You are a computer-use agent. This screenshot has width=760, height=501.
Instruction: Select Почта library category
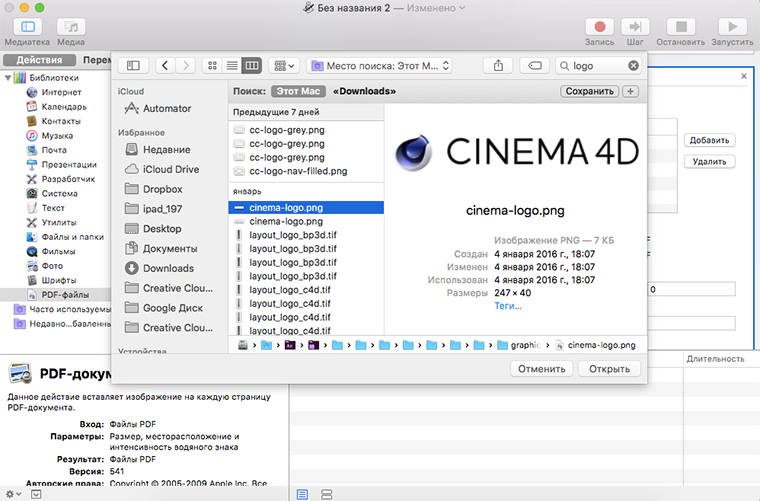click(x=47, y=150)
